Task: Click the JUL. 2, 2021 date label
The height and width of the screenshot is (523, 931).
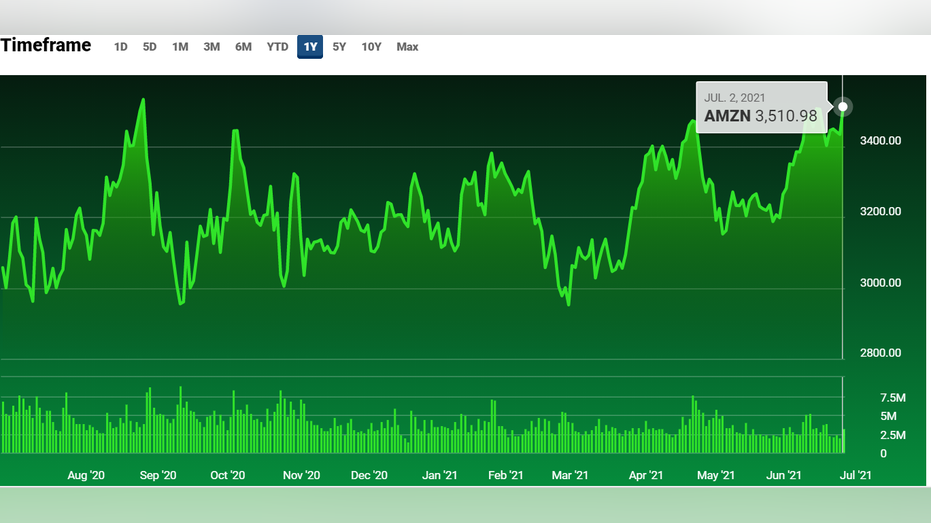Action: pos(734,98)
